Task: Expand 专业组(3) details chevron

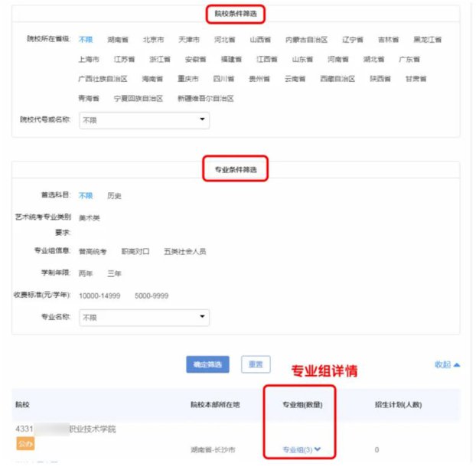Action: pos(318,449)
